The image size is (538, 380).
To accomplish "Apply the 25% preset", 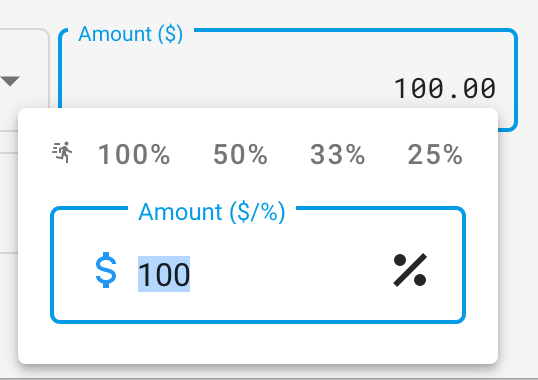I will [x=435, y=155].
